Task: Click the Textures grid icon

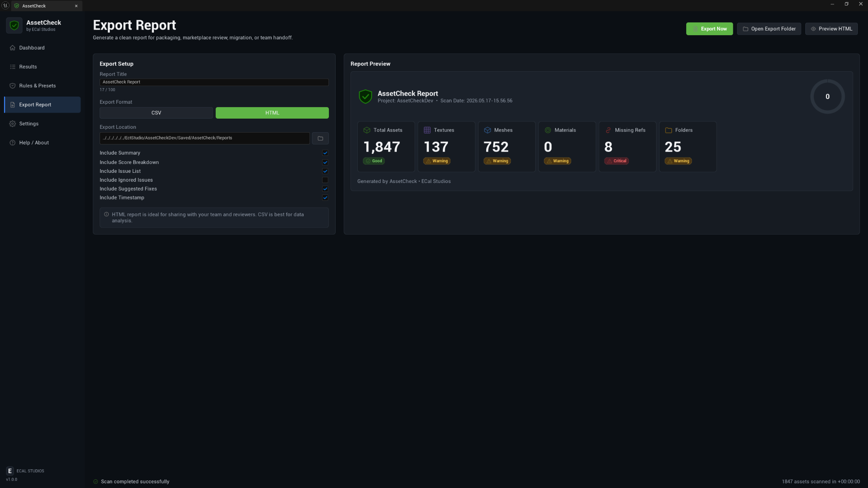Action: point(427,130)
